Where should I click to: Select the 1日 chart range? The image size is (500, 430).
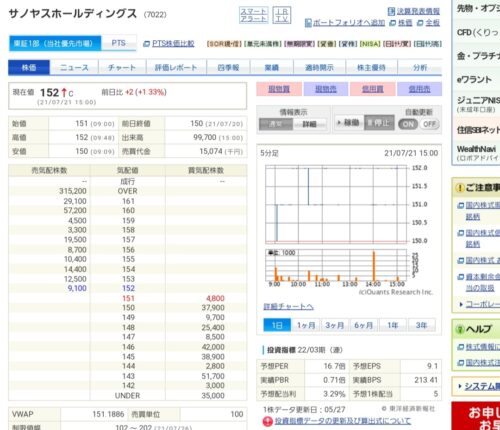(x=277, y=325)
